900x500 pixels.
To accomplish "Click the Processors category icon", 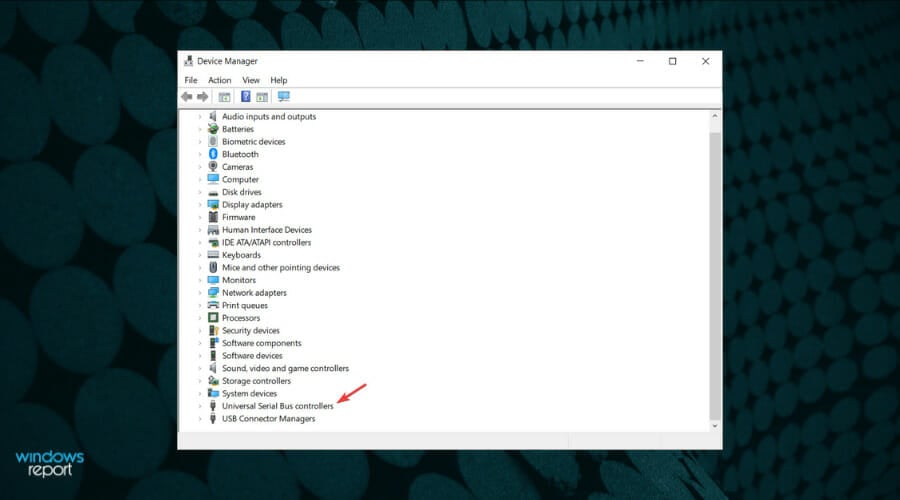I will 213,317.
